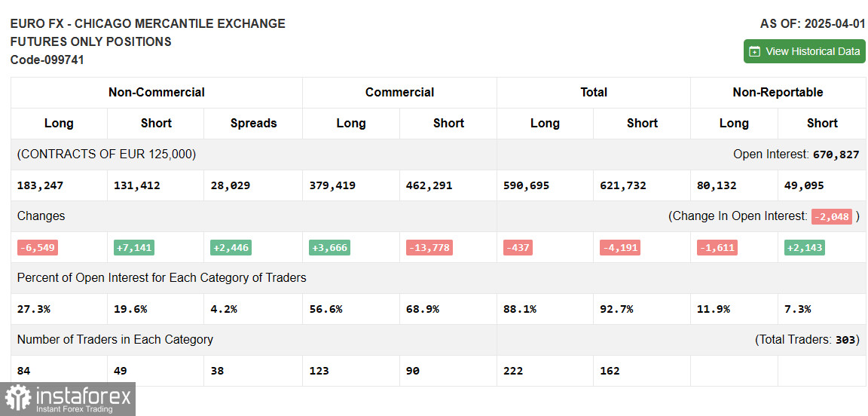
Task: Click the InstaForex gear logo icon
Action: 18,398
